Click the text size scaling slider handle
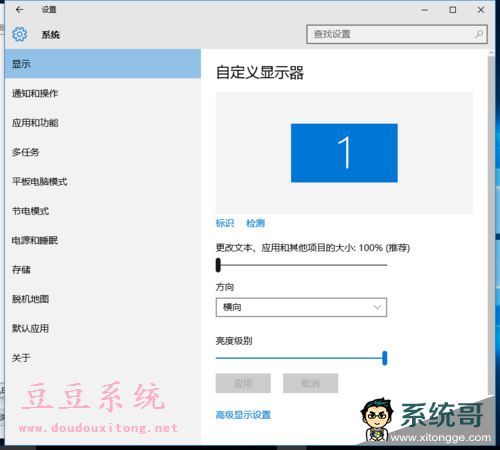 pos(218,265)
